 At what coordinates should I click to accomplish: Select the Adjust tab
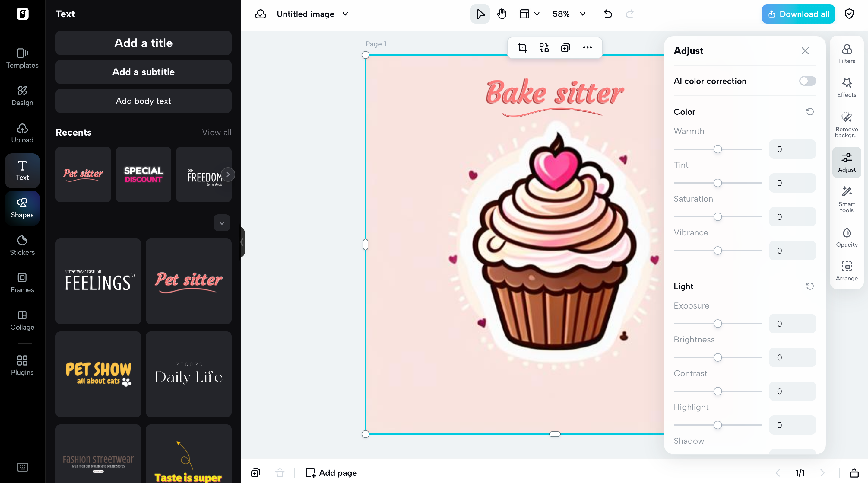point(846,162)
